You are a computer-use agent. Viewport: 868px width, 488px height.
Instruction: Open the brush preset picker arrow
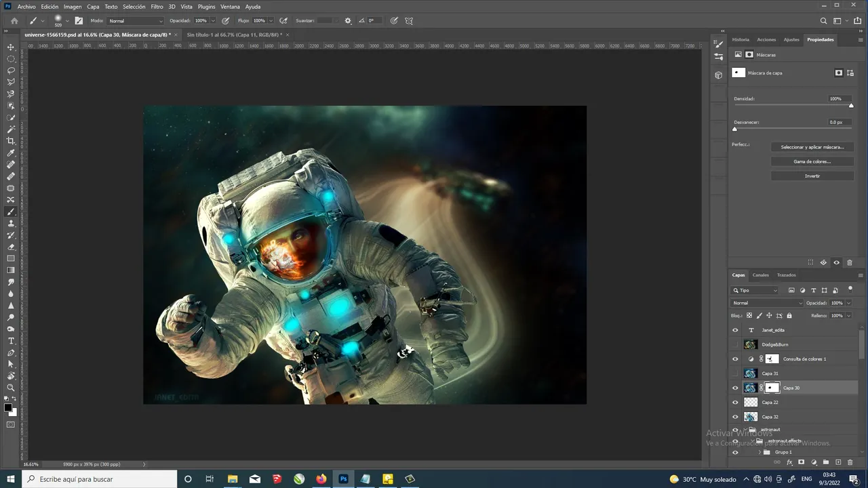(x=67, y=21)
